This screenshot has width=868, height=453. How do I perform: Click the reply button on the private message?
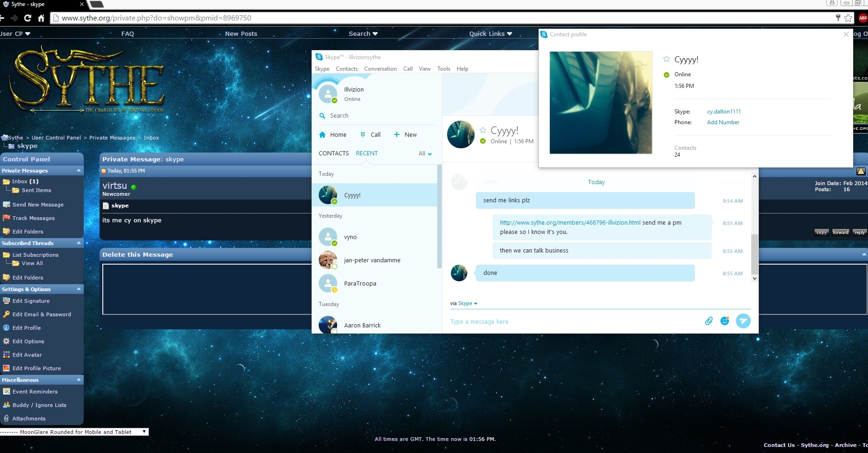860,233
